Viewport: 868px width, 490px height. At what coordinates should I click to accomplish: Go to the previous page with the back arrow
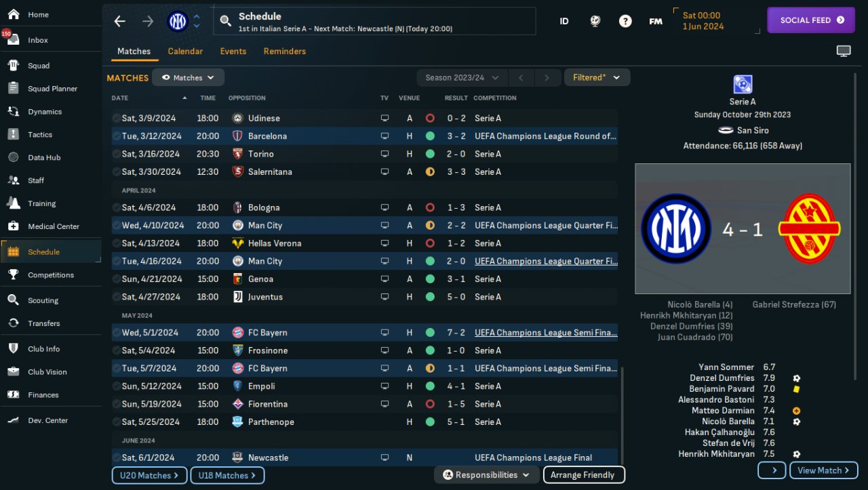coord(120,21)
